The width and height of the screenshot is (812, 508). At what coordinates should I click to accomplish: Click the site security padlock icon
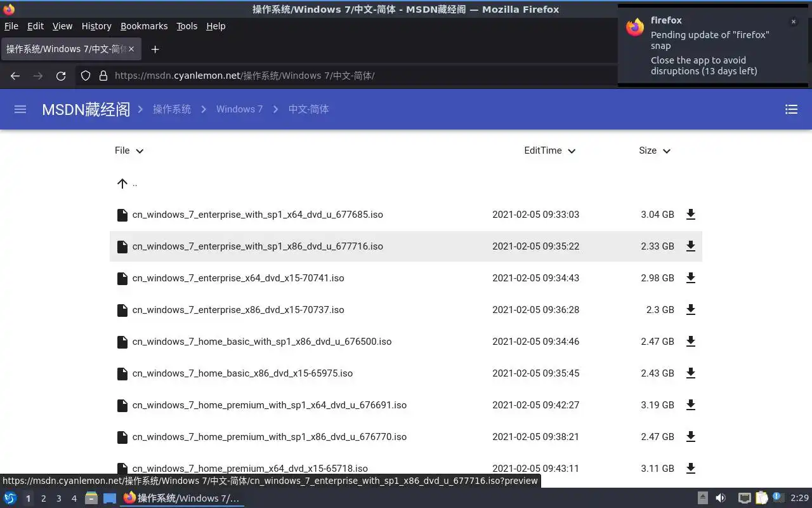pos(103,76)
